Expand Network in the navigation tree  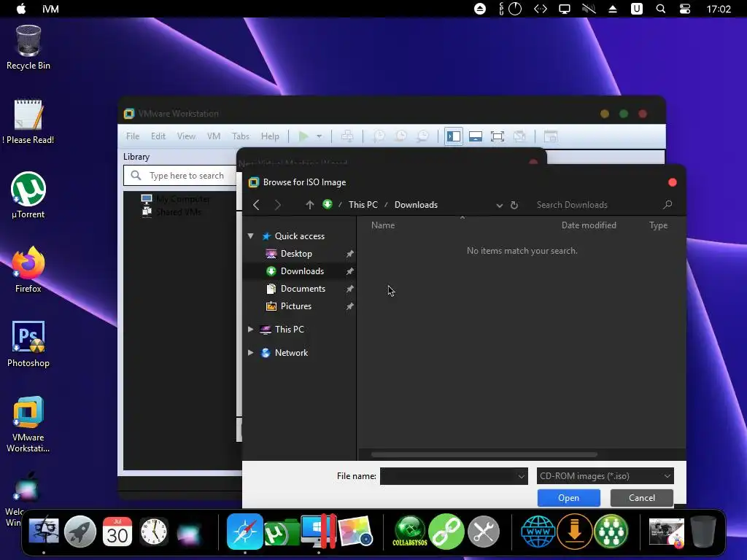[x=251, y=353]
